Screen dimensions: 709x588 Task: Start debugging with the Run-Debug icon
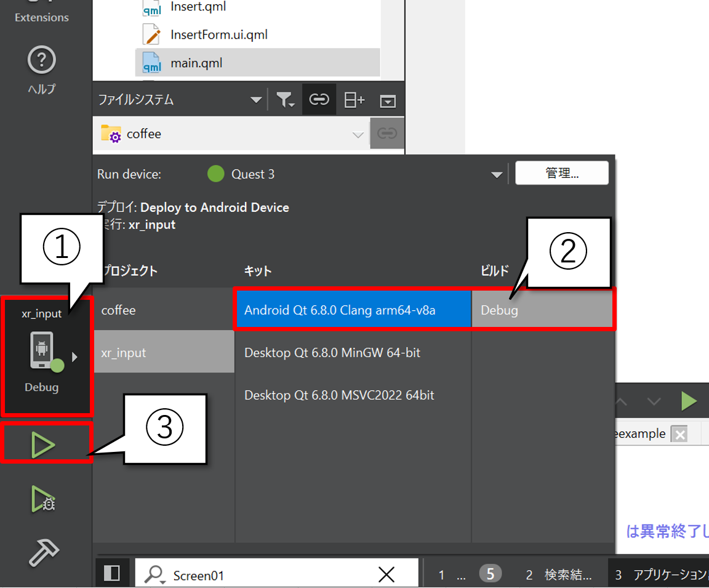(44, 499)
